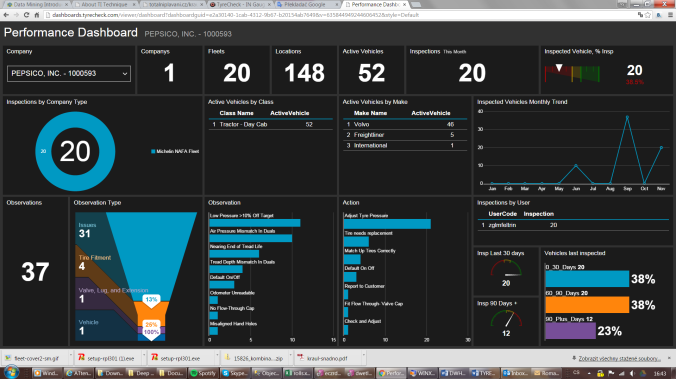Expand options for the zip download
The height and width of the screenshot is (379, 676).
[x=290, y=357]
